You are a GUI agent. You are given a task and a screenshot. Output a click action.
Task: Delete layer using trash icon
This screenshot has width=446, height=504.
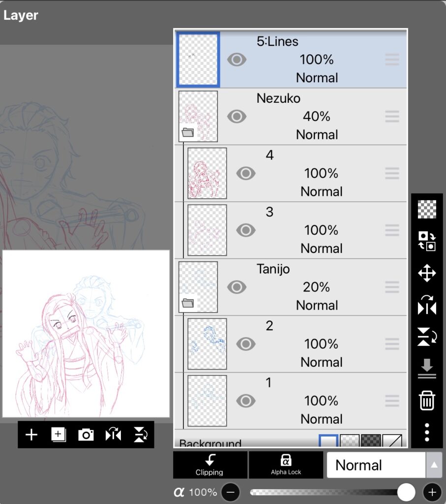[426, 400]
